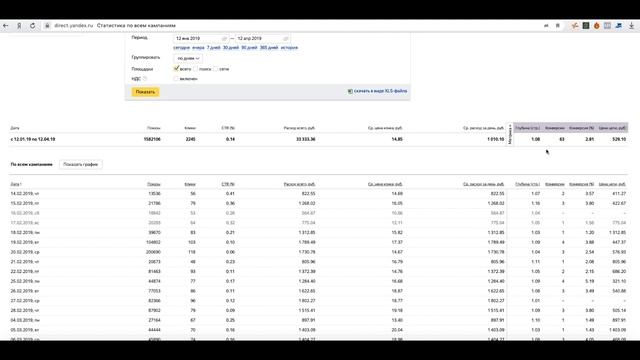Click the orange extension icon in browser toolbar

(x=596, y=25)
